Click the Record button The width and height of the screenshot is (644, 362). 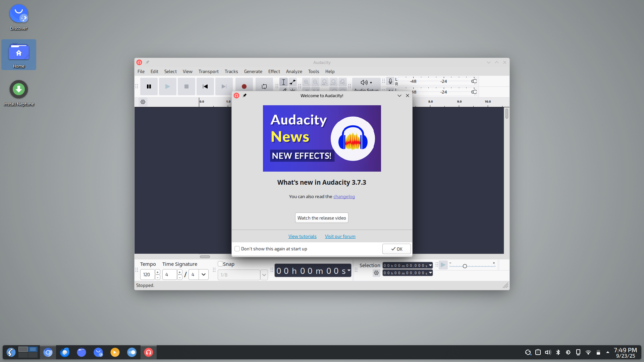click(244, 86)
